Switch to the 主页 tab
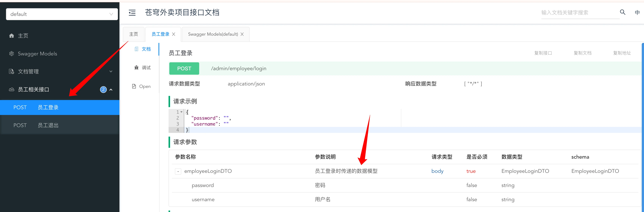The width and height of the screenshot is (644, 212). pyautogui.click(x=133, y=34)
